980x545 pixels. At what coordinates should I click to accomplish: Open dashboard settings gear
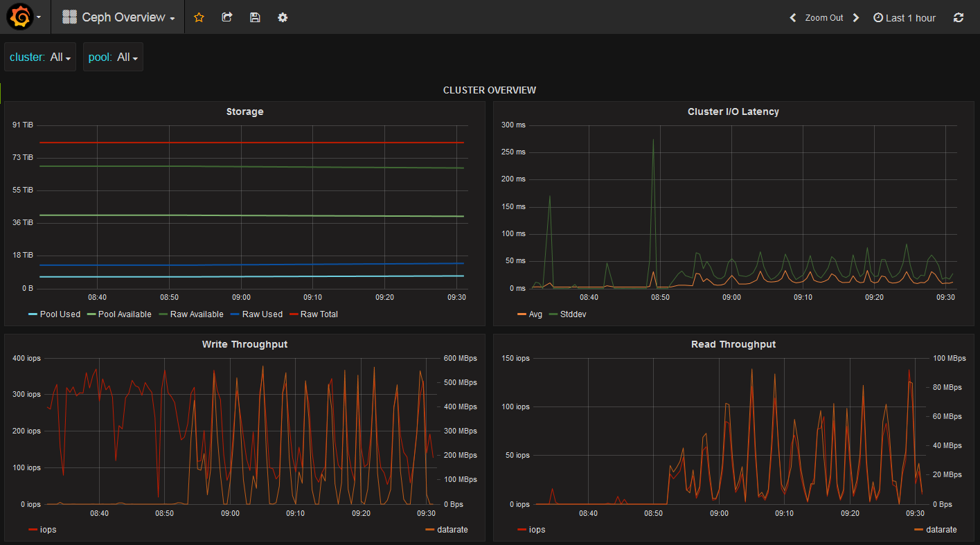coord(283,17)
